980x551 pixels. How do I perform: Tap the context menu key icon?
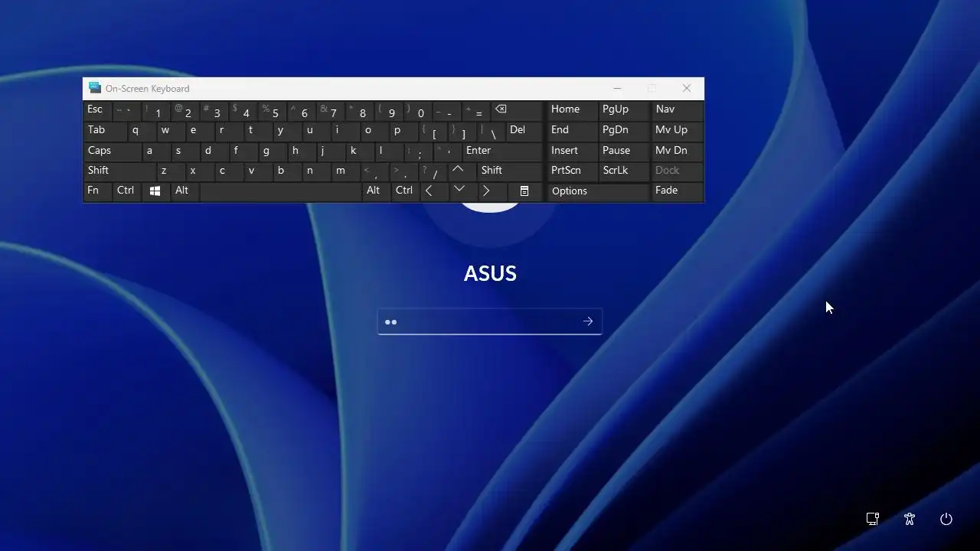click(x=524, y=191)
